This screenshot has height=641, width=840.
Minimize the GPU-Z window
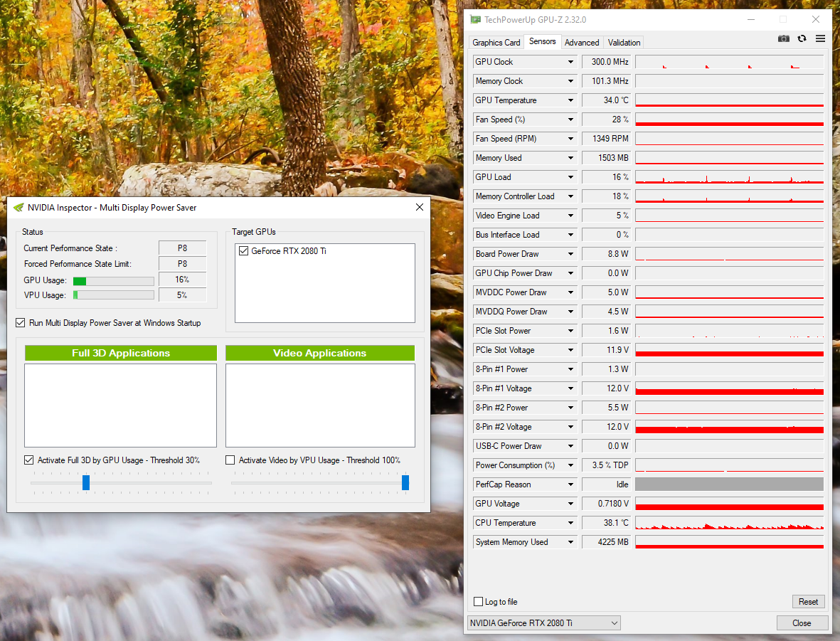coord(751,19)
